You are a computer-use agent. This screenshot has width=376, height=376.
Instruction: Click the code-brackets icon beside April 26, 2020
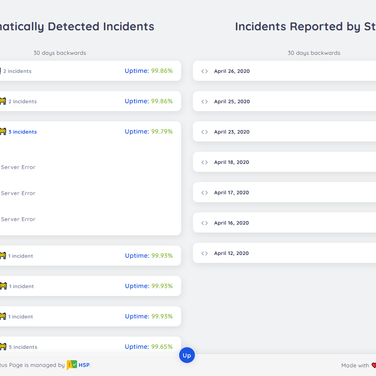[x=204, y=71]
